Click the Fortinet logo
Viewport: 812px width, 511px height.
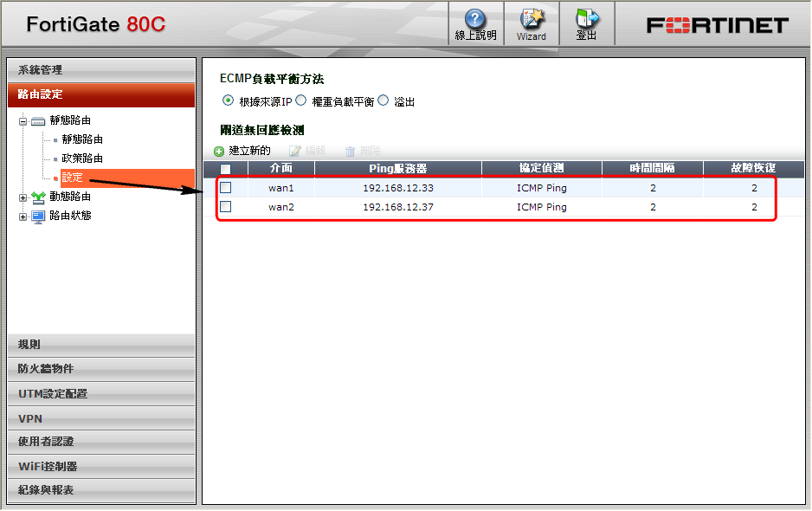tap(718, 25)
